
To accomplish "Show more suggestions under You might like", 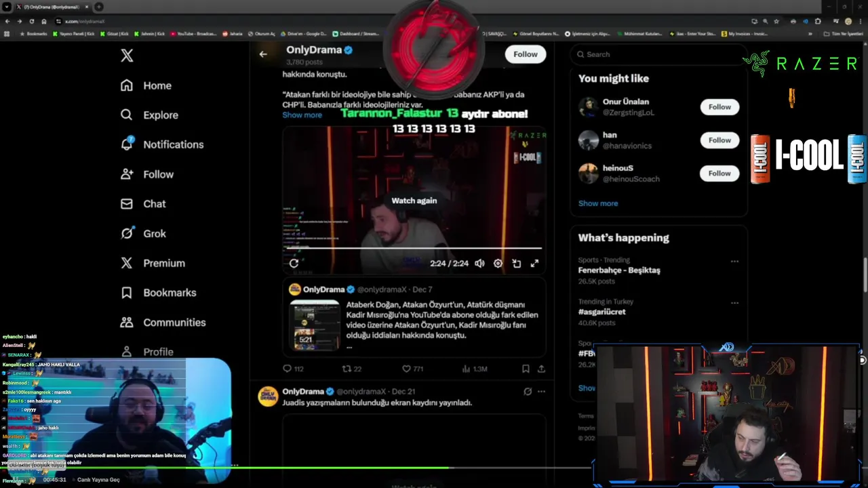I will click(598, 203).
